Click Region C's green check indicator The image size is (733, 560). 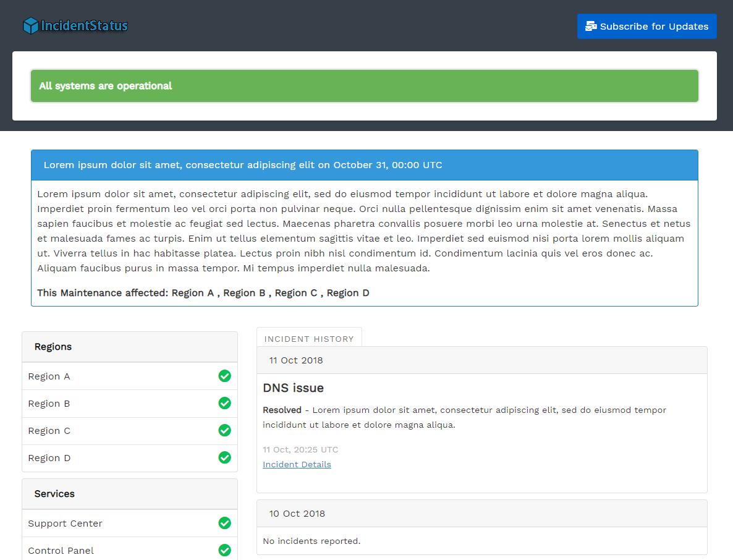224,430
